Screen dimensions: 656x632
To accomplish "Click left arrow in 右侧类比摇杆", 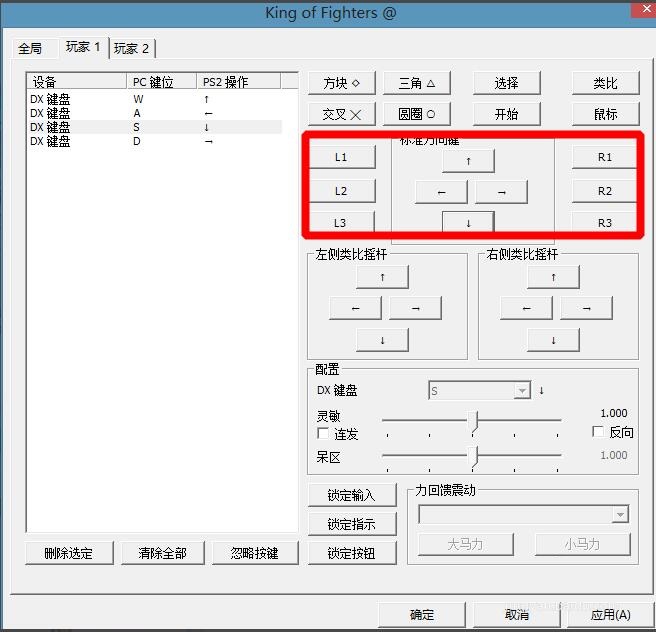I will (x=527, y=308).
